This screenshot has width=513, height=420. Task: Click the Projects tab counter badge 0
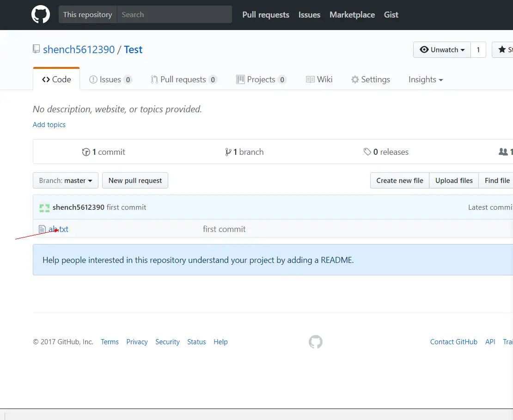(x=282, y=79)
